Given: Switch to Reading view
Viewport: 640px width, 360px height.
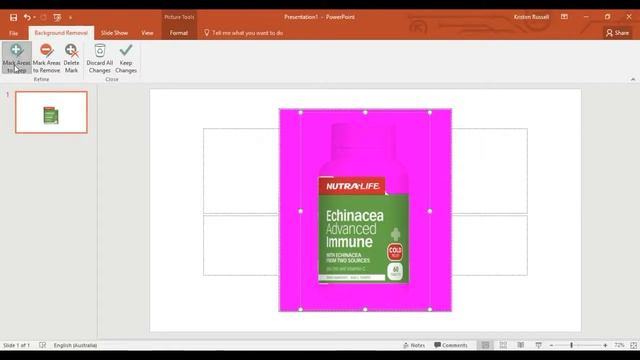Looking at the screenshot, I should [520, 345].
